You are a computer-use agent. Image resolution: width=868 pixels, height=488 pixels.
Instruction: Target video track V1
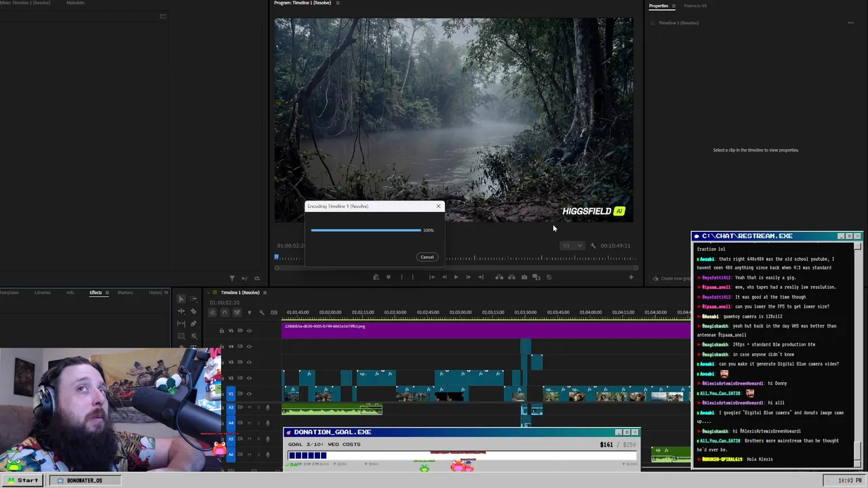231,394
